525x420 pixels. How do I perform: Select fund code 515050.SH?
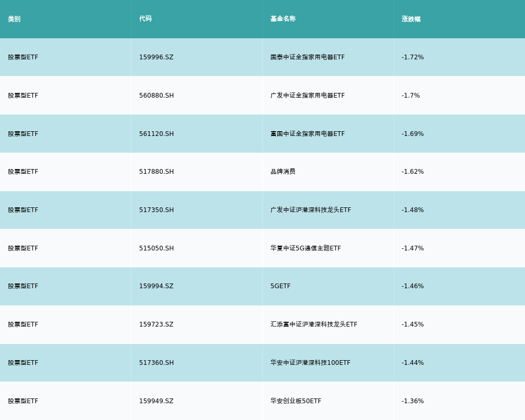click(x=156, y=248)
